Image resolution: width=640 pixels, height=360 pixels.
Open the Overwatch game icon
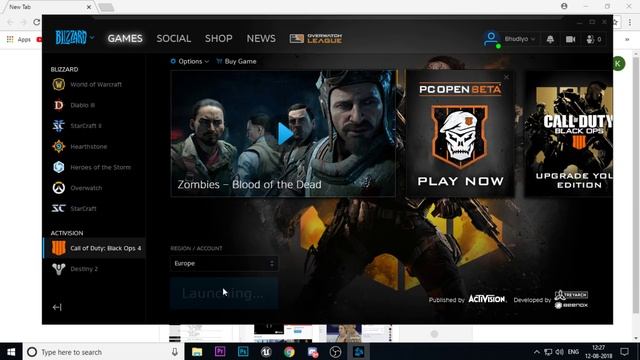59,188
